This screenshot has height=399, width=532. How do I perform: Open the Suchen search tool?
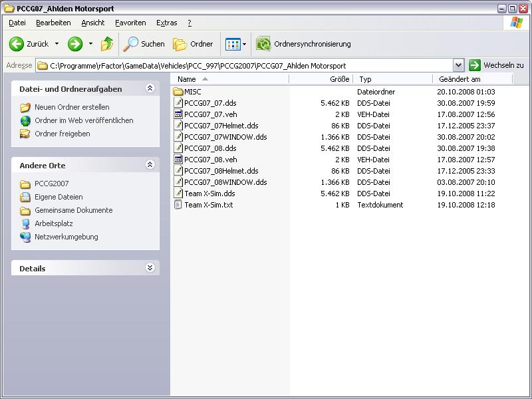point(144,44)
